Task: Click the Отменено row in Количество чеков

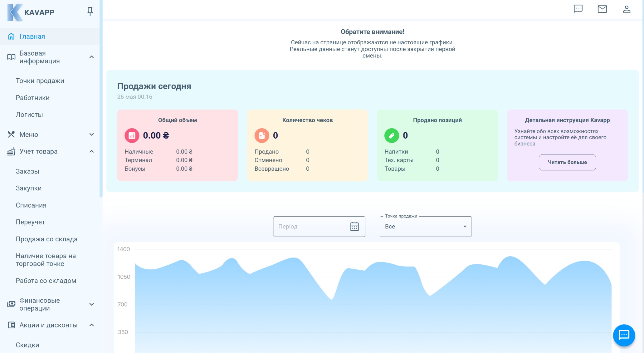Action: point(282,160)
